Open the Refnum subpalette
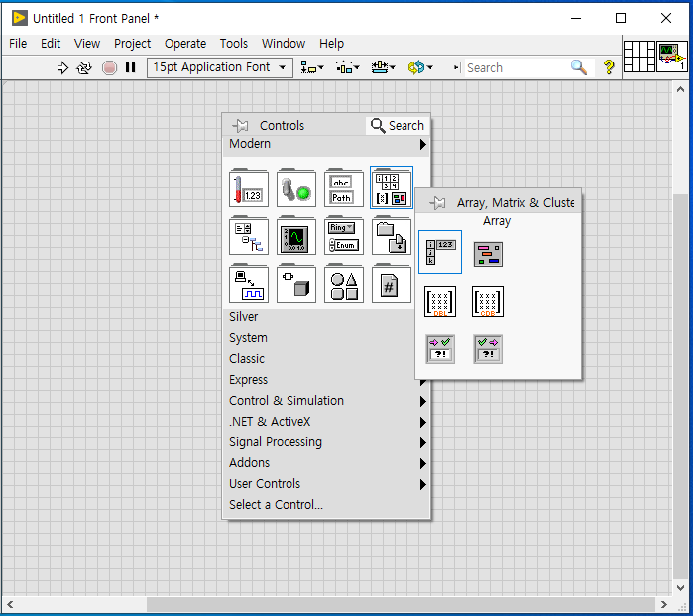The image size is (693, 616). click(392, 284)
